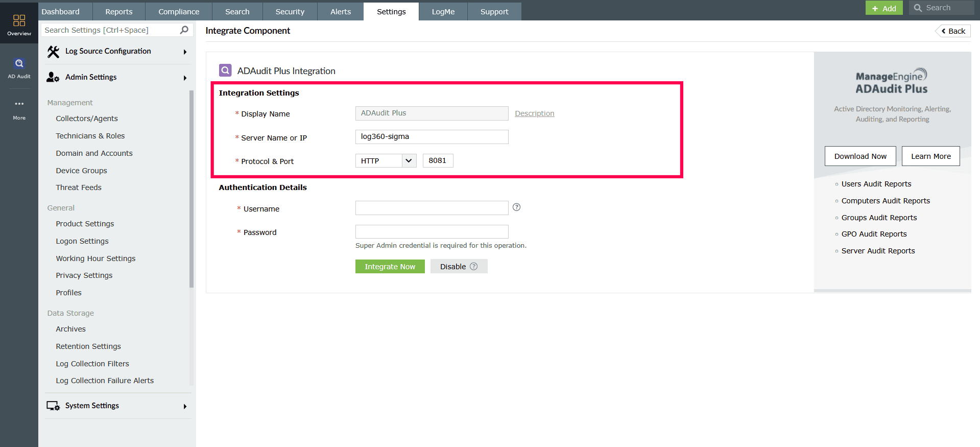Viewport: 980px width, 447px height.
Task: Click the Display Name field
Action: 432,113
